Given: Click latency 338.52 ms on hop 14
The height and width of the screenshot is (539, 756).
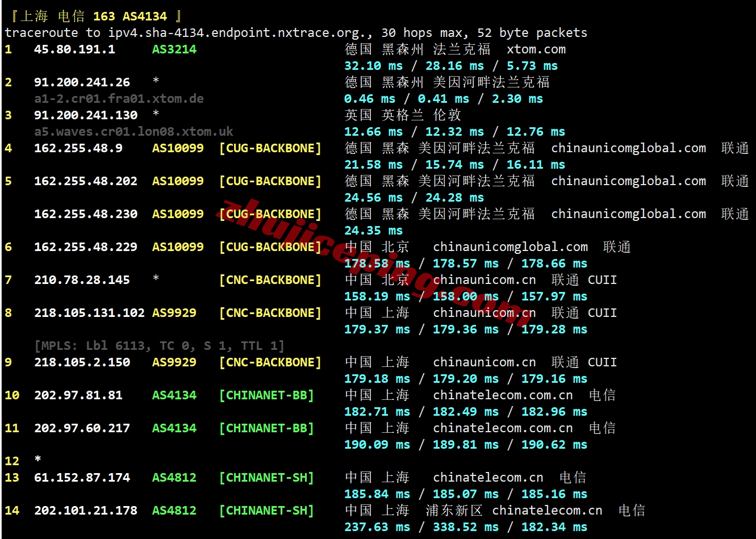Looking at the screenshot, I should (x=466, y=527).
